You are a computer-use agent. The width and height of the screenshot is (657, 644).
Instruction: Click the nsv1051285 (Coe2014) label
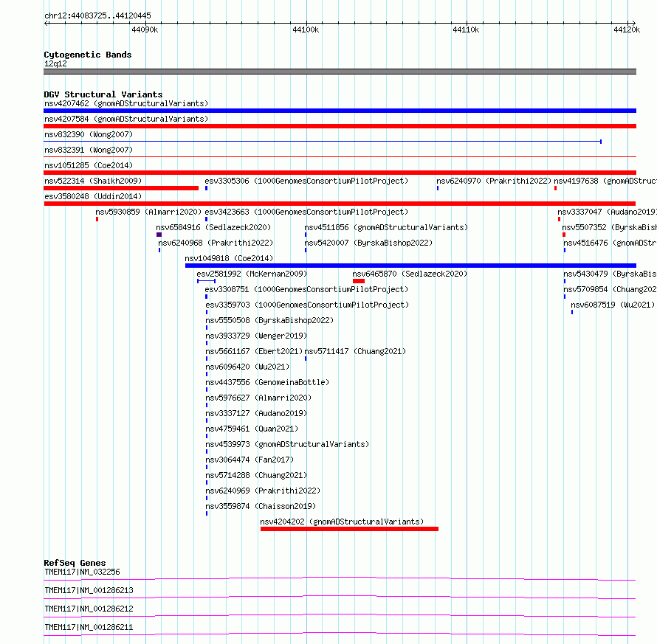click(89, 165)
